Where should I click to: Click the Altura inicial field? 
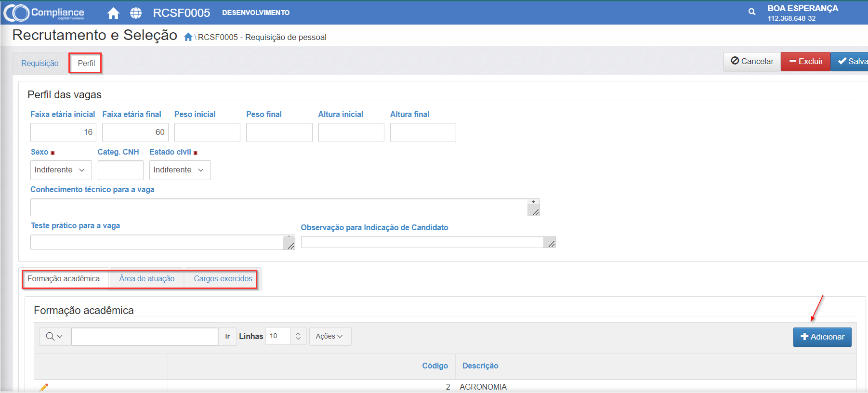pos(351,132)
